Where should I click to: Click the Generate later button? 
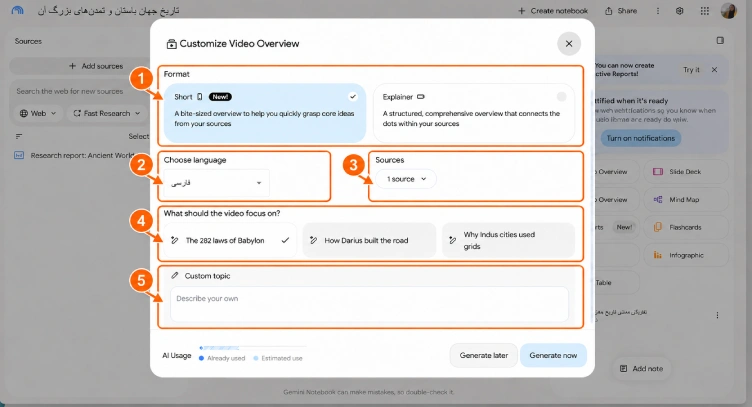click(x=483, y=355)
